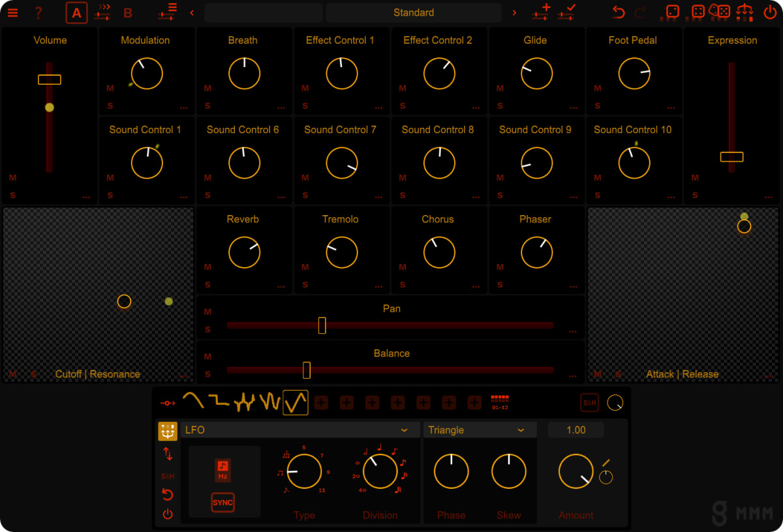Image resolution: width=783 pixels, height=532 pixels.
Task: Click the LFO Division knob
Action: [380, 471]
